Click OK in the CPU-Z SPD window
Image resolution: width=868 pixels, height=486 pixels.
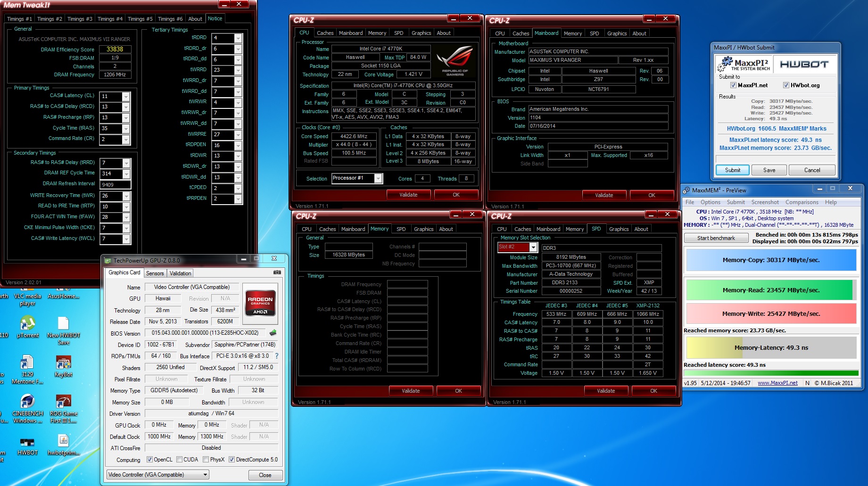(653, 391)
